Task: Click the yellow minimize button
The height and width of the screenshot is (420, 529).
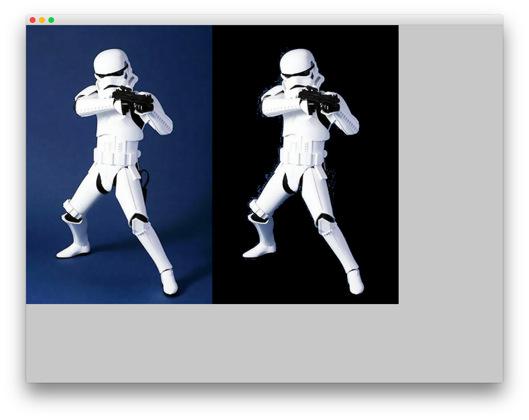Action: (x=41, y=20)
